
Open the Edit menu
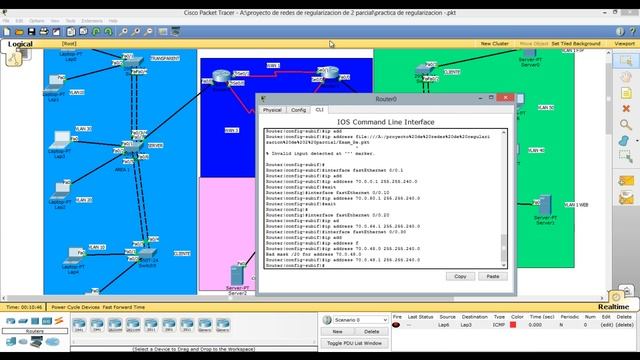pos(19,20)
